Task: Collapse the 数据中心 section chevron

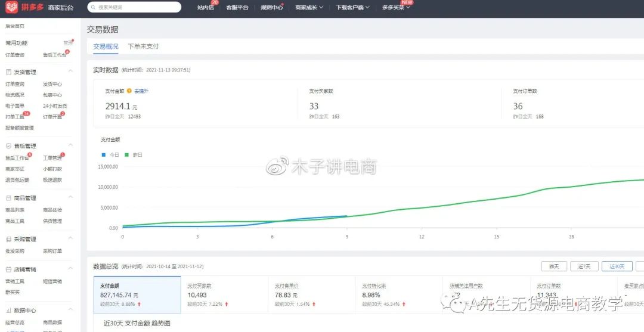Action: pos(70,309)
